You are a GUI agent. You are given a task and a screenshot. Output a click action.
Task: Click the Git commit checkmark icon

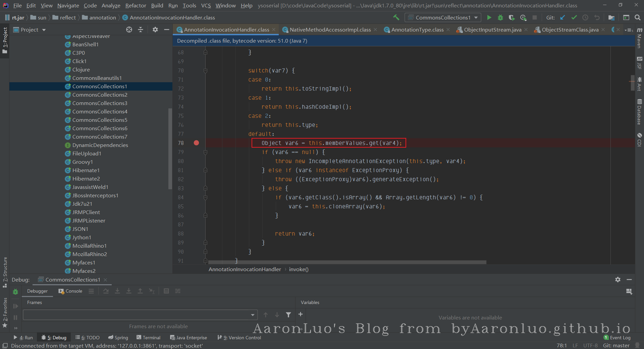574,17
